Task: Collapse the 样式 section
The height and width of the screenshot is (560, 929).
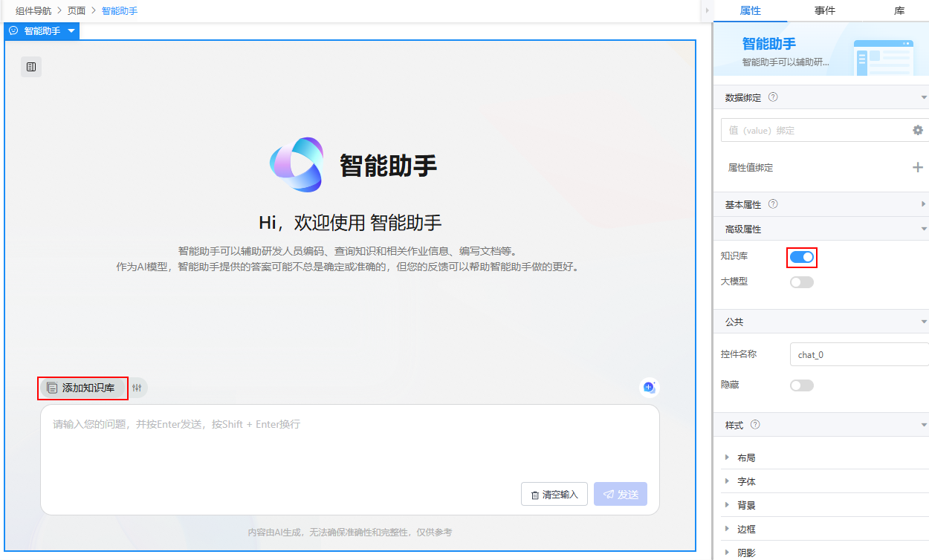Action: pyautogui.click(x=924, y=425)
